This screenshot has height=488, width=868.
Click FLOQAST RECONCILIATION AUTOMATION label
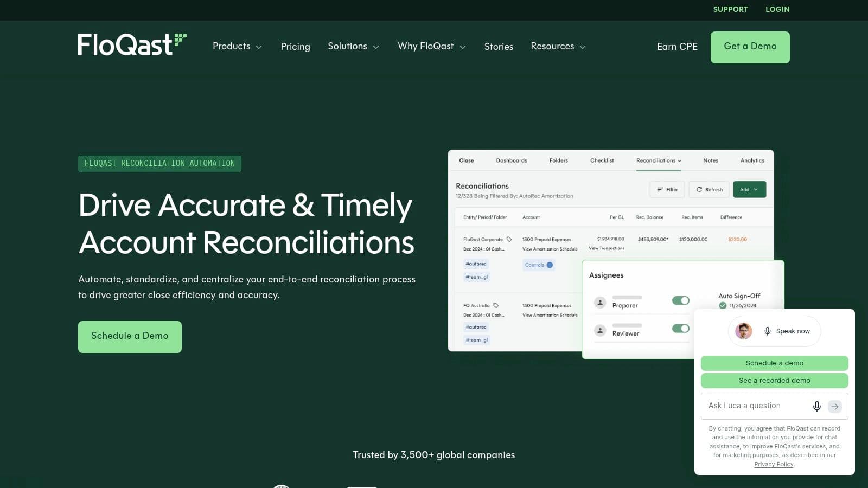coord(159,163)
